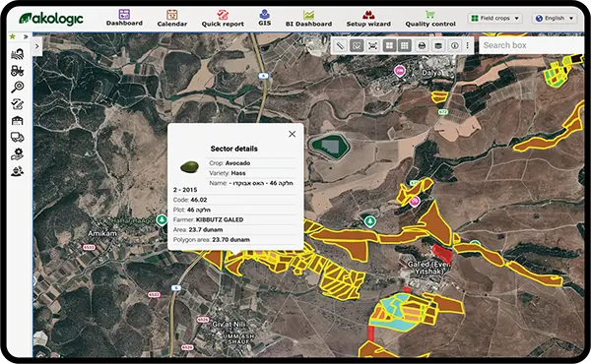The width and height of the screenshot is (591, 364).
Task: Open the scouting magnifier sidebar icon
Action: 18,87
